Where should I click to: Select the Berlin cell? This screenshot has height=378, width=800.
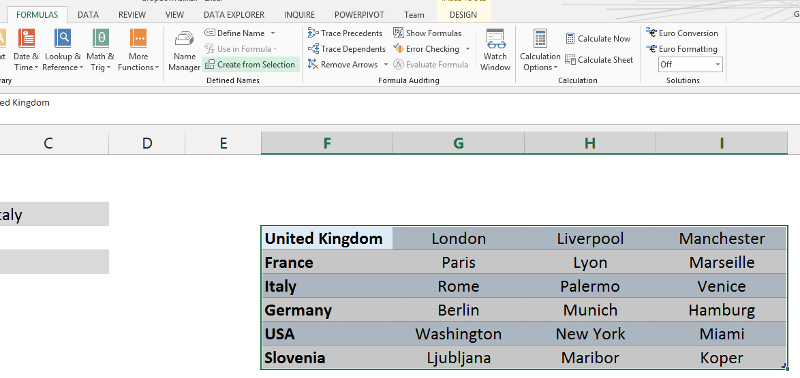click(x=459, y=310)
